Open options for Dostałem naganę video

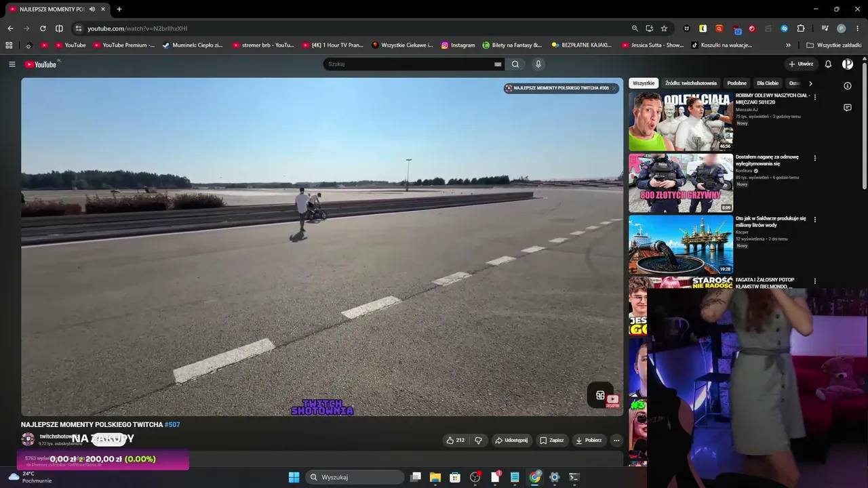click(815, 159)
